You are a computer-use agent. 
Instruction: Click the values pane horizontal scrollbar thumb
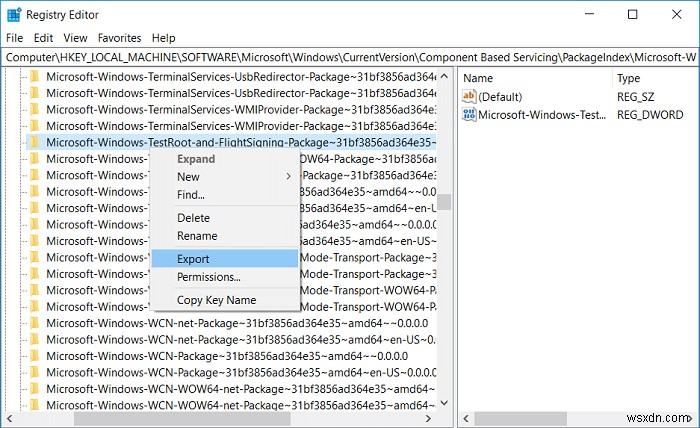point(521,419)
